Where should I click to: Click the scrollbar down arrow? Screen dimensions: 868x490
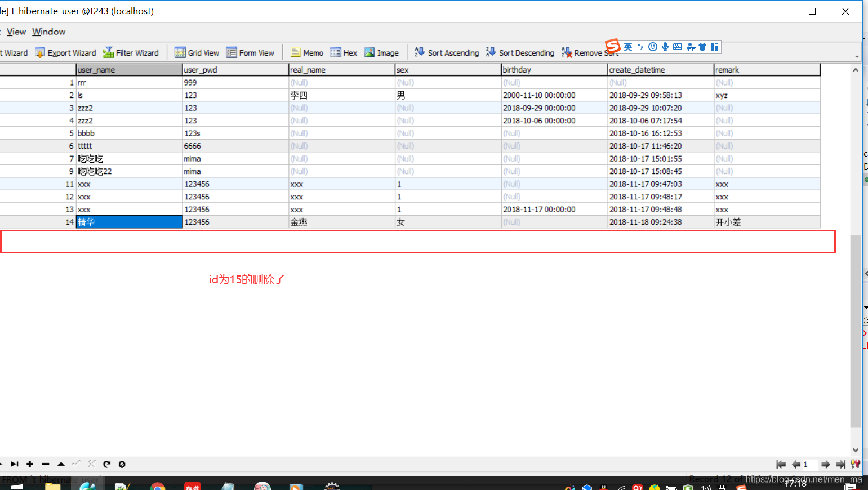coord(856,450)
